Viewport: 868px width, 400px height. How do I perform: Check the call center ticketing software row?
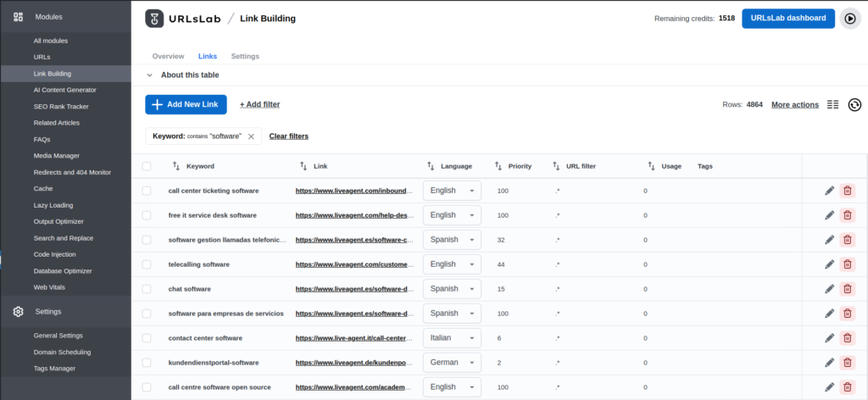click(x=146, y=191)
